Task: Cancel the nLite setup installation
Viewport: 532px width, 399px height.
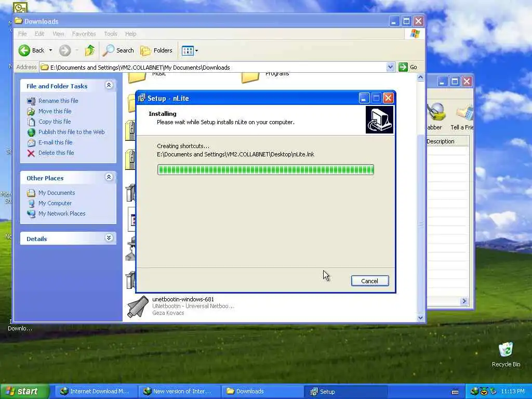Action: click(370, 281)
